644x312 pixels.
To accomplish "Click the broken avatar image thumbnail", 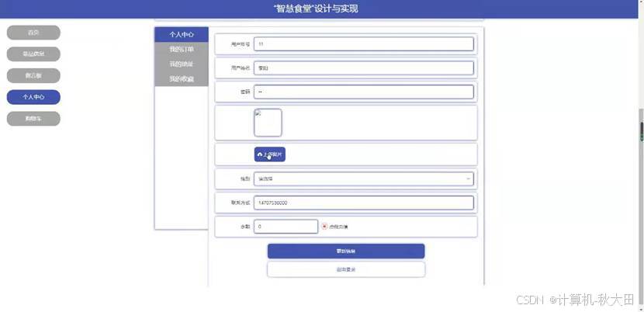I will 268,123.
